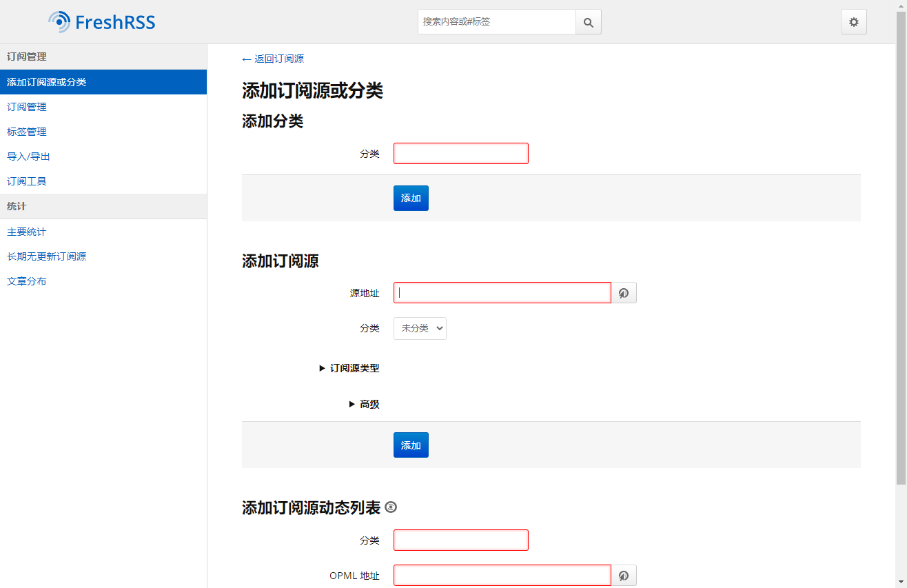Expand the 高级 options section
Viewport: 907px width, 588px height.
pyautogui.click(x=364, y=404)
